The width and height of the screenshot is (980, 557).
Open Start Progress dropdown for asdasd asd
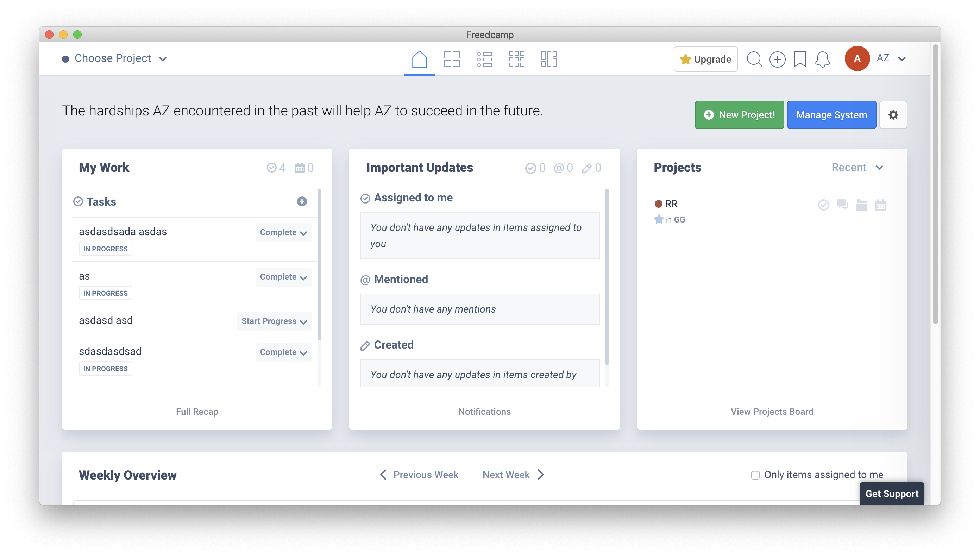click(x=274, y=321)
